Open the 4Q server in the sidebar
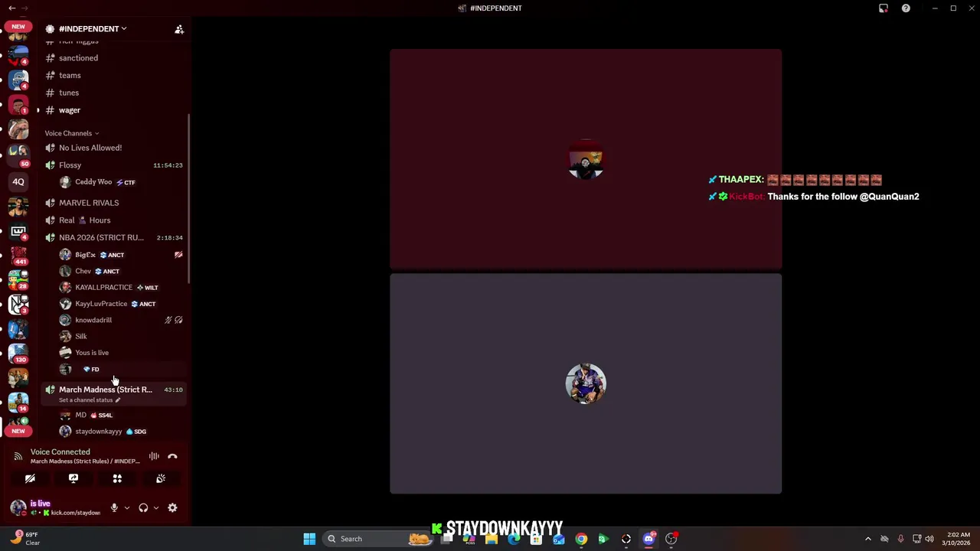The image size is (980, 551). [18, 182]
